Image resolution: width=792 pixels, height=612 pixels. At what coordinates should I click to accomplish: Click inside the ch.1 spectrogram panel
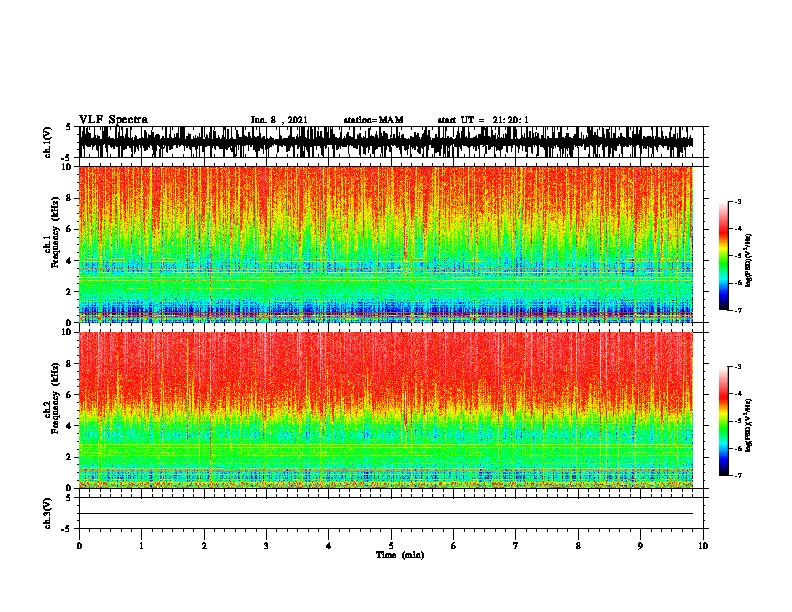point(386,244)
